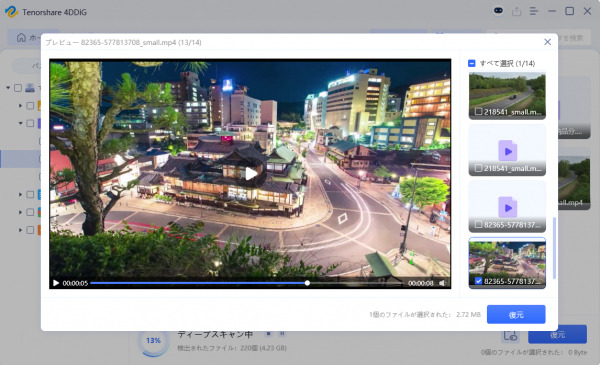Click the purple video file icon for 218541_small

click(x=507, y=151)
